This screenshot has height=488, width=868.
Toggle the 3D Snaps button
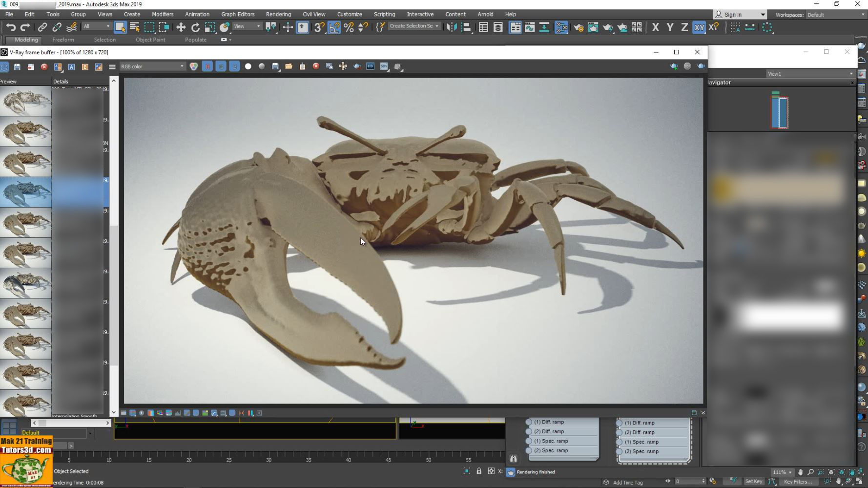(319, 27)
